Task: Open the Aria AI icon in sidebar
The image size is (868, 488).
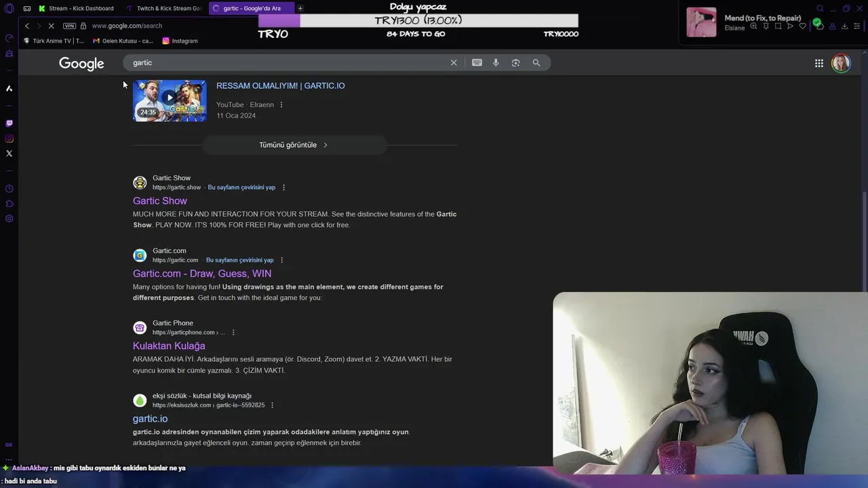Action: (9, 88)
